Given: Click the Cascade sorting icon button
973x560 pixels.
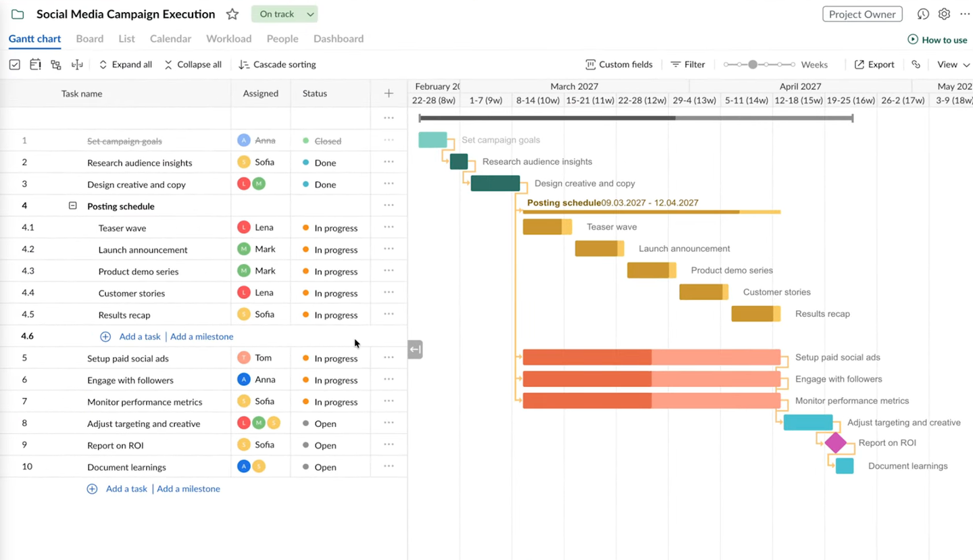Looking at the screenshot, I should (277, 65).
